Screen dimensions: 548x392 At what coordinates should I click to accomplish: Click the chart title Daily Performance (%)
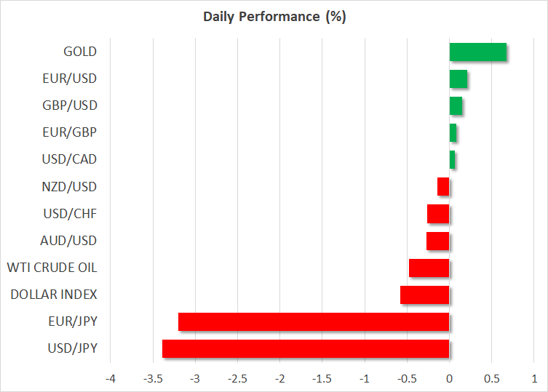tap(274, 17)
